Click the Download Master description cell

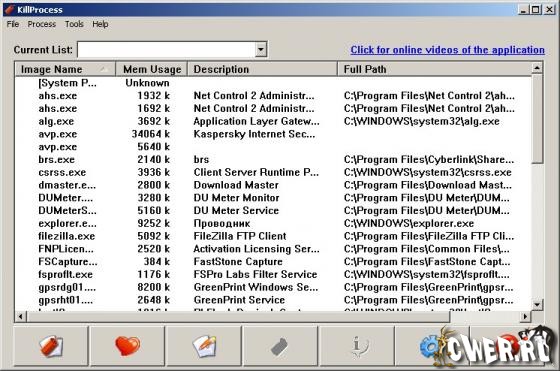click(236, 185)
